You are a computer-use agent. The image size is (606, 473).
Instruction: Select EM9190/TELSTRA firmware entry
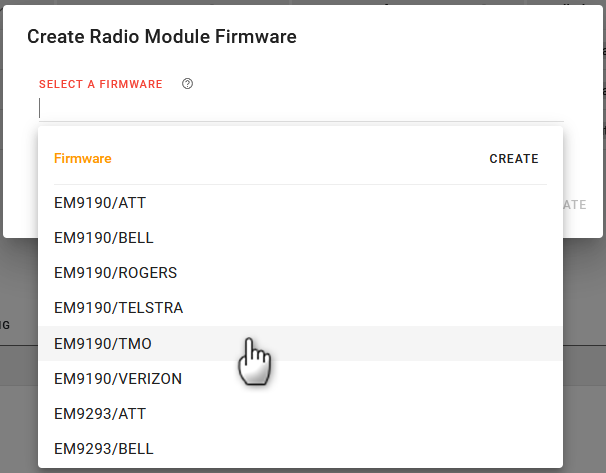tap(118, 308)
